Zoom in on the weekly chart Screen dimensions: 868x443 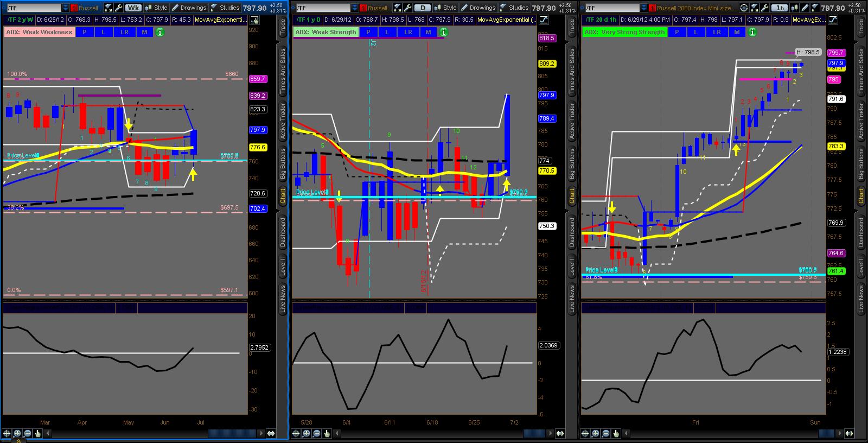pyautogui.click(x=17, y=433)
